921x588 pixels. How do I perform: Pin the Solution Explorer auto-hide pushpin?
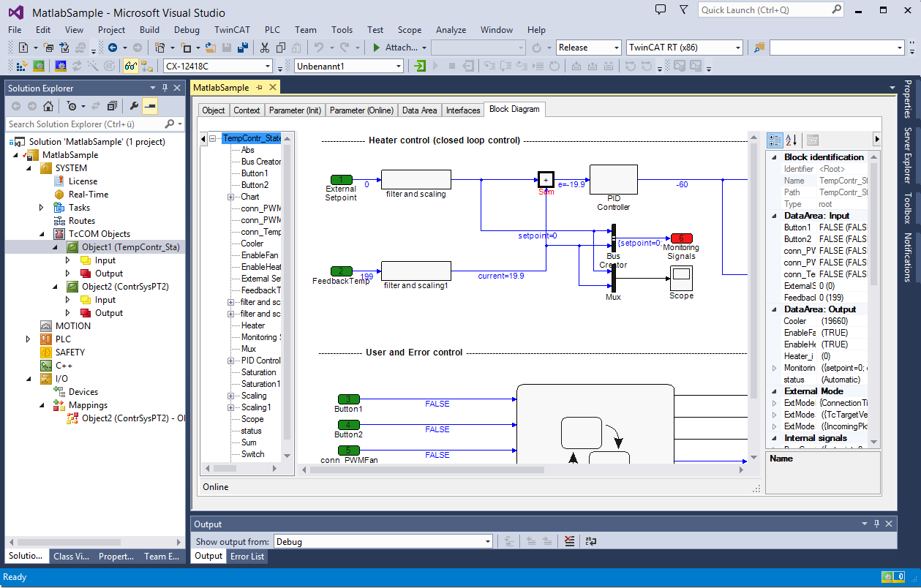tap(165, 88)
